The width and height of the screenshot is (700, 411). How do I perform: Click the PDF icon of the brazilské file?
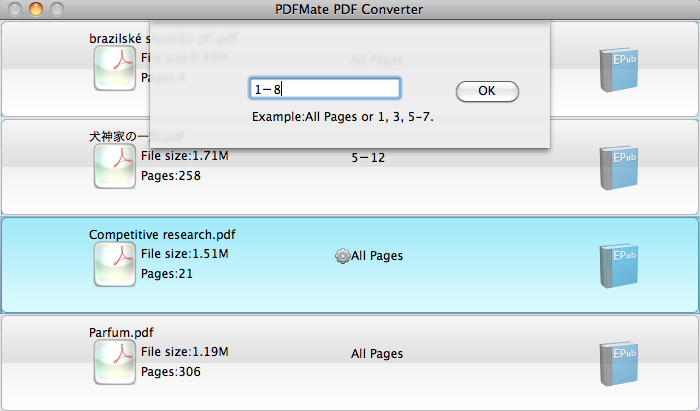coord(115,68)
